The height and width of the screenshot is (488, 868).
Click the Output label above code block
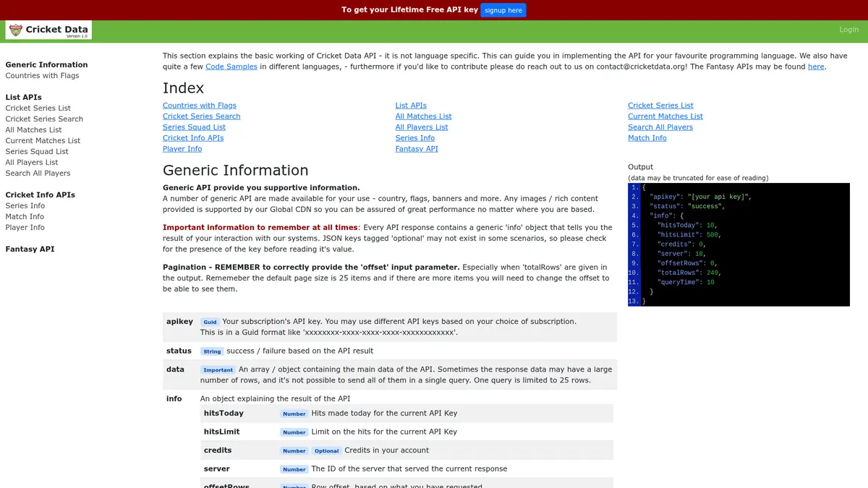click(x=640, y=167)
